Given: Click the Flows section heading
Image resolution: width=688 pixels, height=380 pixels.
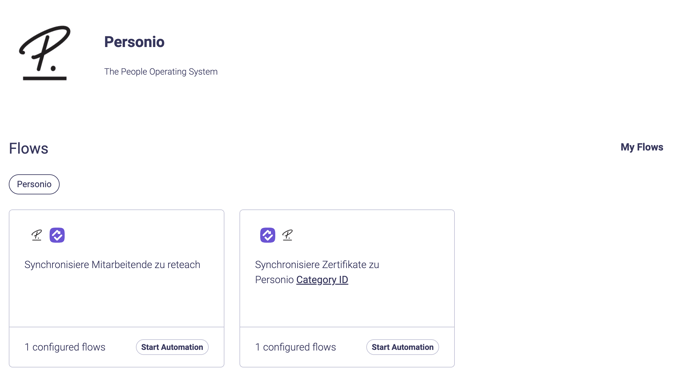Looking at the screenshot, I should tap(29, 148).
